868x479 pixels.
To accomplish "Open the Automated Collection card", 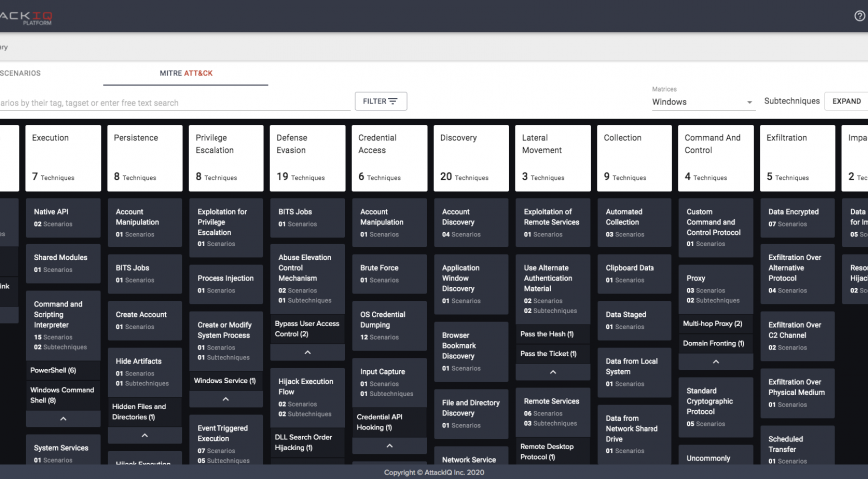I will point(635,223).
